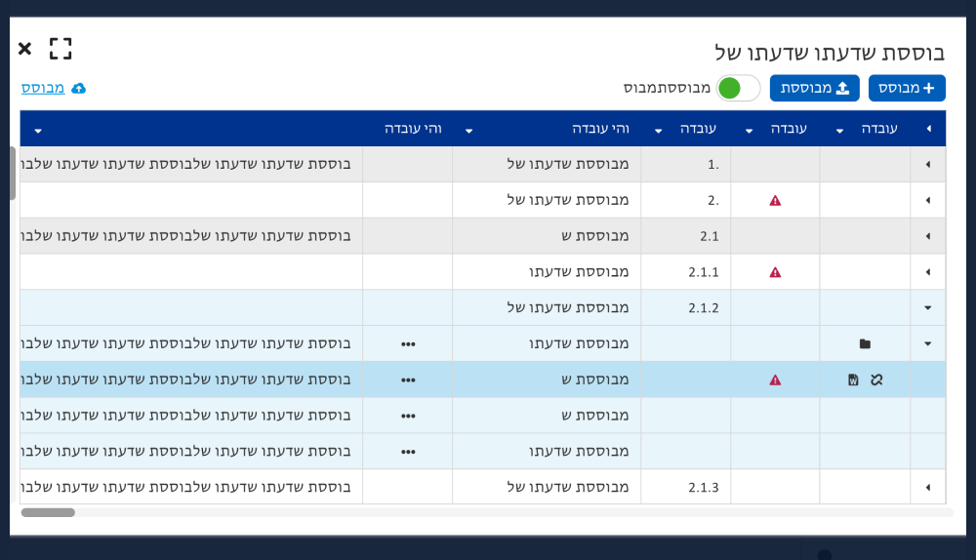This screenshot has width=976, height=560.
Task: Click the horizontal scrollbar thumb below table
Action: [x=48, y=512]
